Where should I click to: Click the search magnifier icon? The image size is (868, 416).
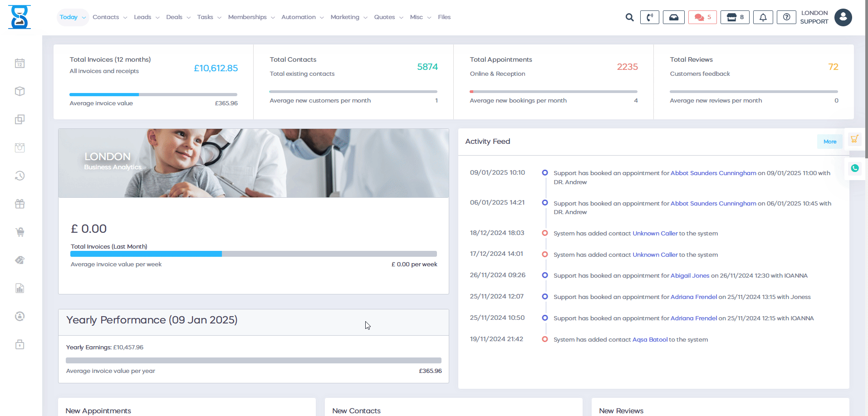click(x=629, y=17)
